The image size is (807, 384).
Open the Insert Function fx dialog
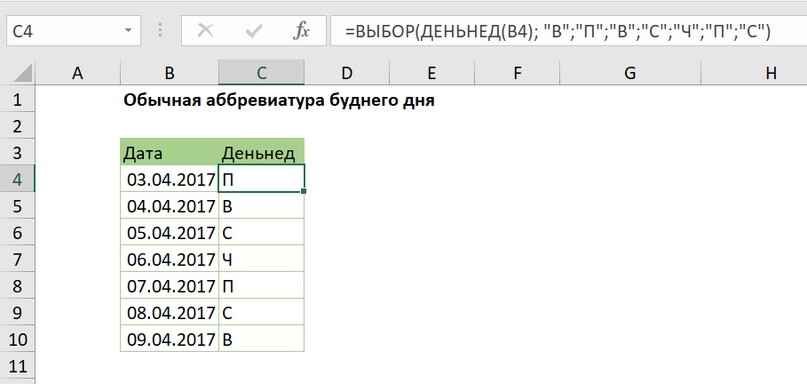pyautogui.click(x=301, y=31)
